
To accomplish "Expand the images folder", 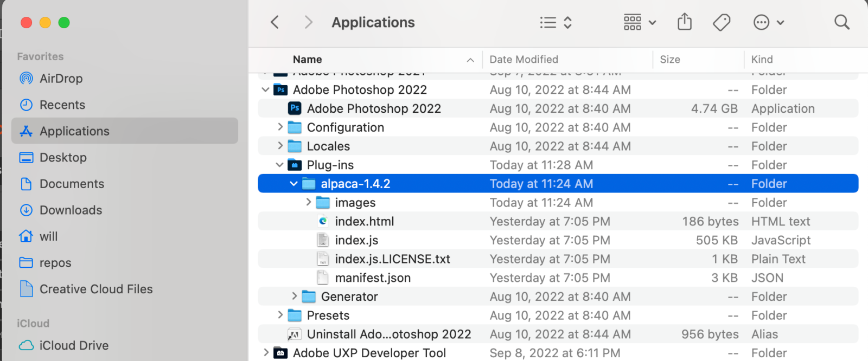I will (x=308, y=202).
